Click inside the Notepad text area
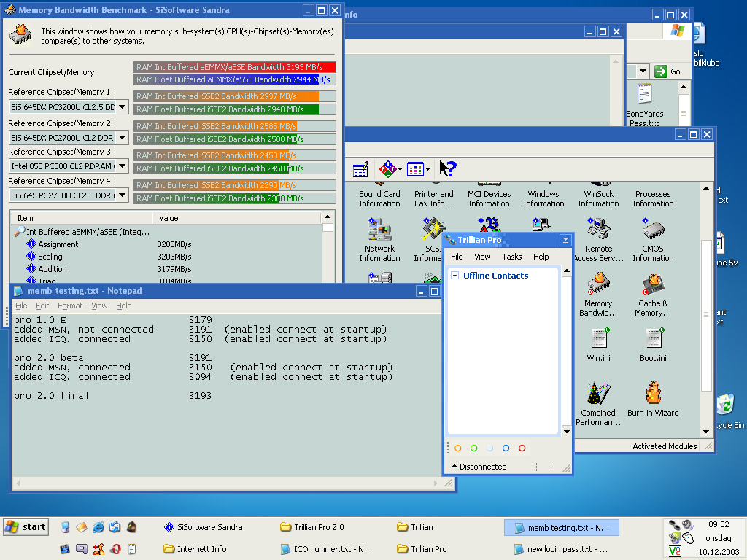The height and width of the screenshot is (560, 747). coord(226,395)
